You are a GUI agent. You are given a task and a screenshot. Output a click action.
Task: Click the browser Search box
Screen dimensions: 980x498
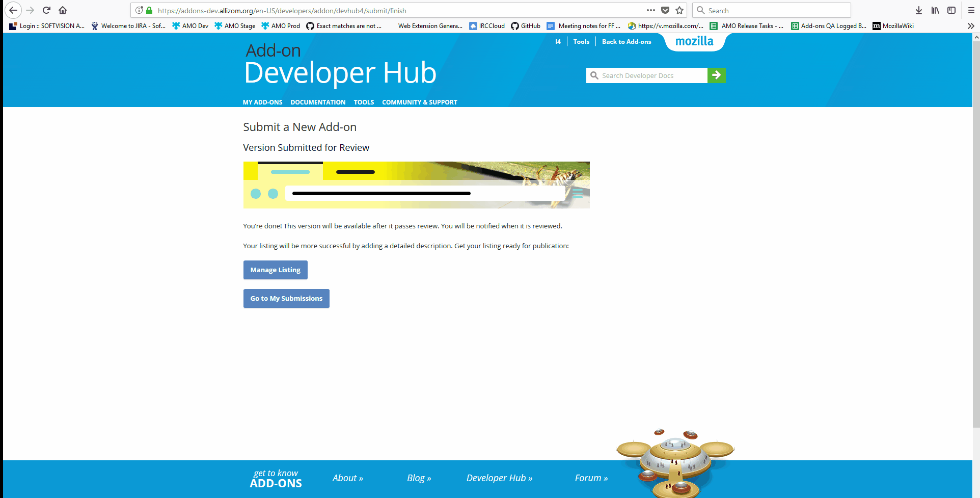point(771,10)
